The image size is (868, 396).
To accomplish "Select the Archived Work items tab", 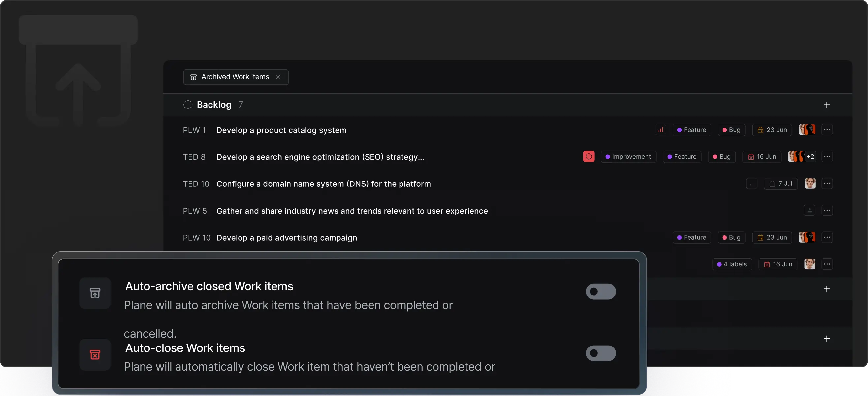I will tap(235, 77).
